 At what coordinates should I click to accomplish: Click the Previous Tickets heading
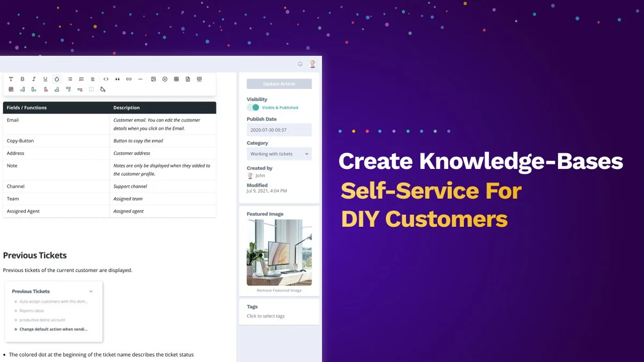(35, 255)
